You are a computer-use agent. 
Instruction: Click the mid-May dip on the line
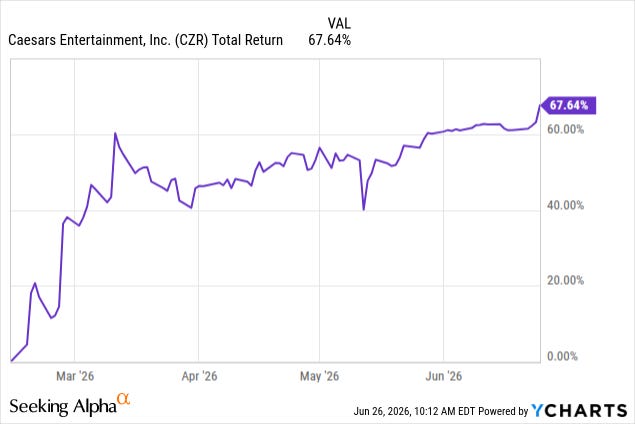click(364, 209)
